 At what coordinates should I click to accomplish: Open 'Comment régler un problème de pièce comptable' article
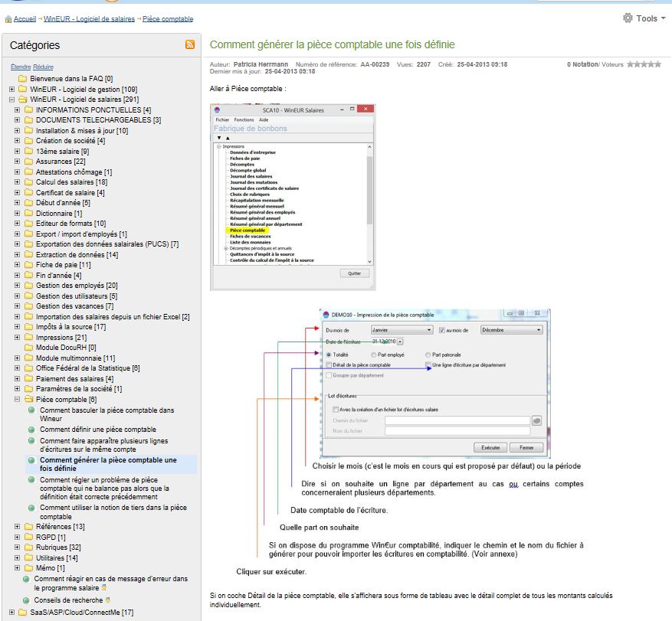(x=104, y=489)
